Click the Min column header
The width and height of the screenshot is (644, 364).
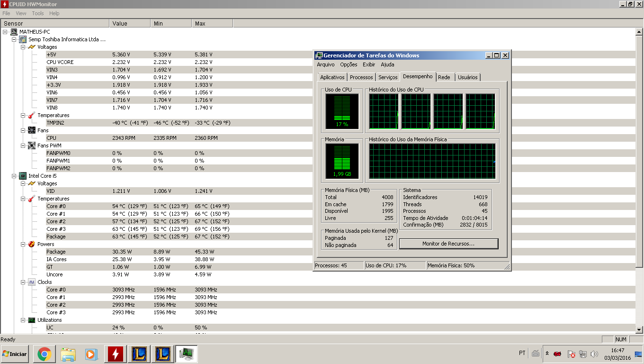pos(171,23)
